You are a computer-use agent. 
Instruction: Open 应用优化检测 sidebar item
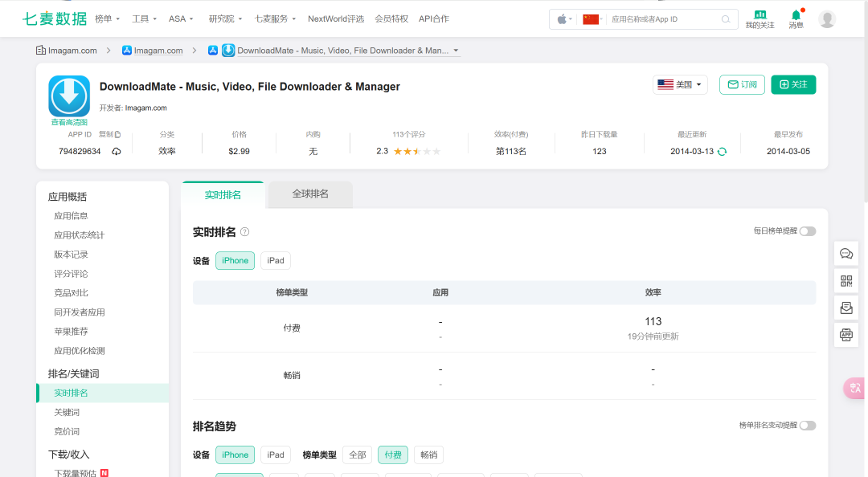(x=79, y=351)
